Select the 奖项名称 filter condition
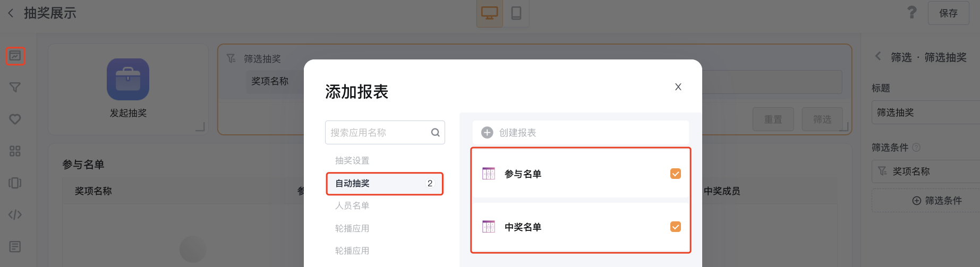 click(925, 171)
